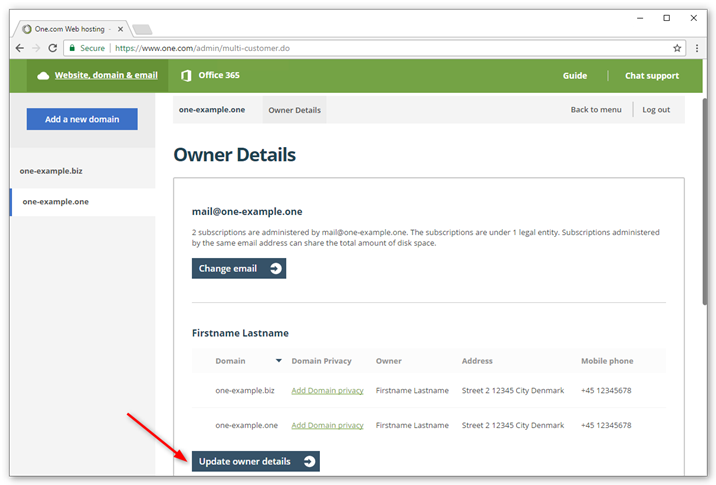716x485 pixels.
Task: Click the address in the one-example.one row
Action: 513,425
